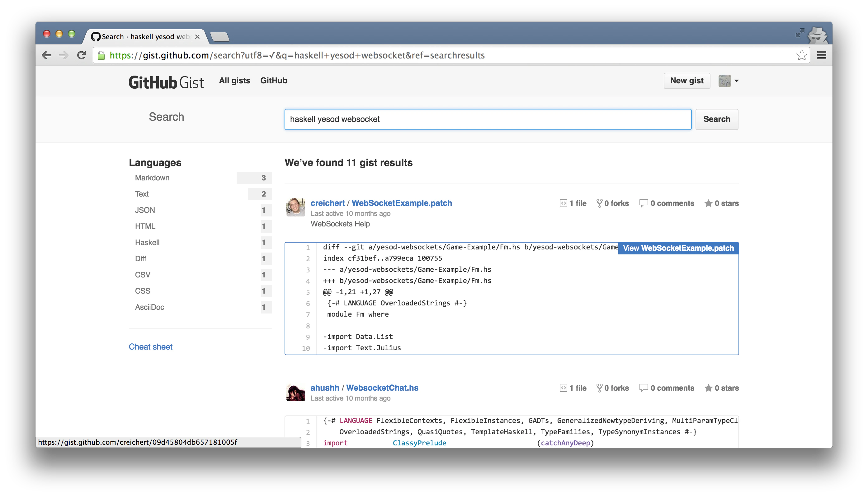Filter results by Haskell language
Image resolution: width=868 pixels, height=497 pixels.
tap(147, 242)
